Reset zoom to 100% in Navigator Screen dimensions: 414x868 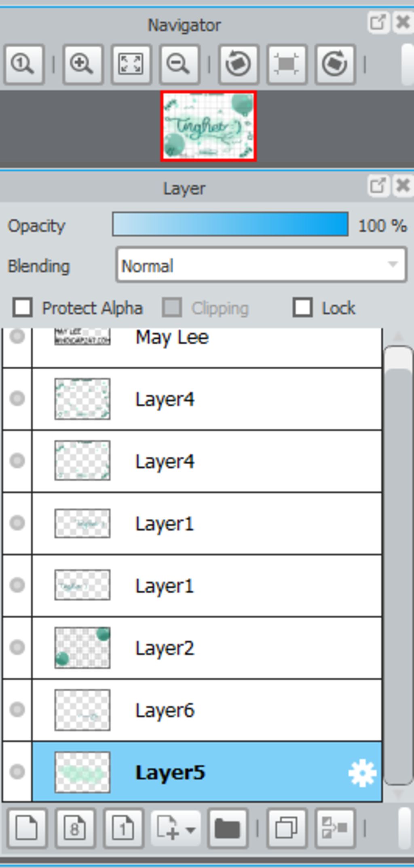(x=24, y=64)
